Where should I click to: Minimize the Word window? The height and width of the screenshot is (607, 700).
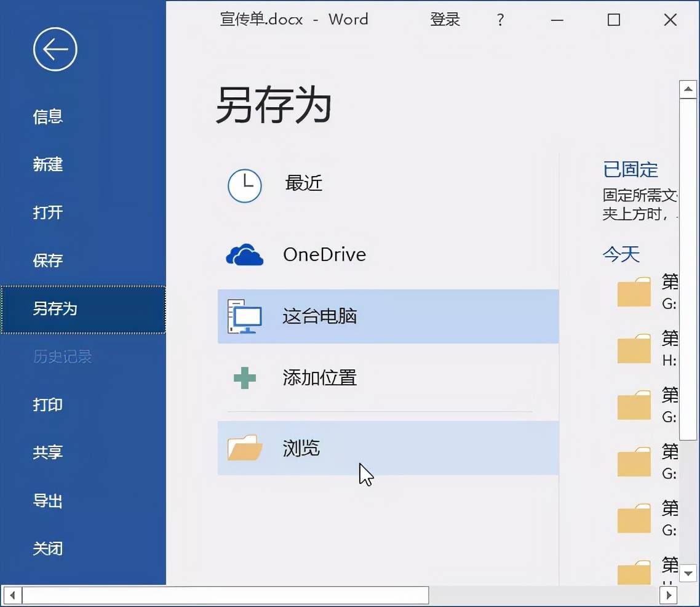[x=557, y=20]
